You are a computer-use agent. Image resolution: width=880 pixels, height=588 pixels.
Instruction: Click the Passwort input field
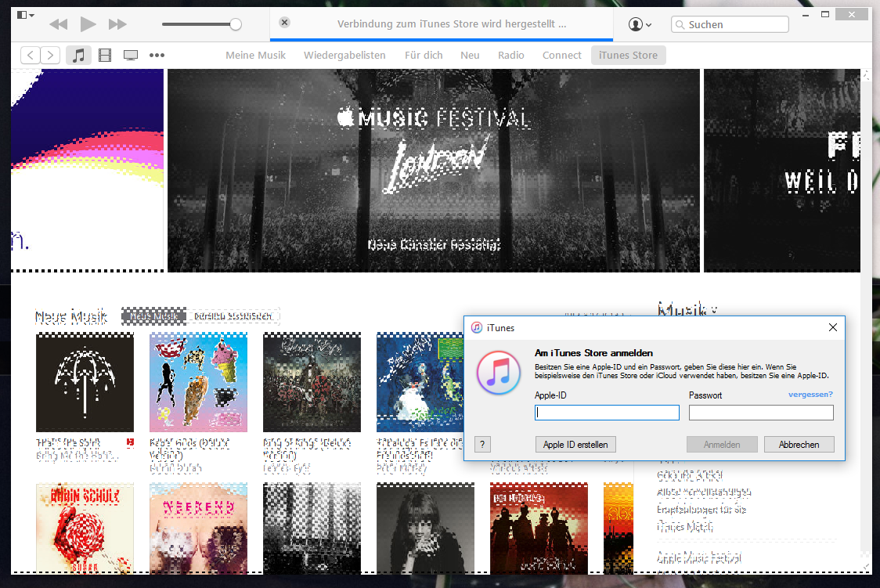coord(761,413)
